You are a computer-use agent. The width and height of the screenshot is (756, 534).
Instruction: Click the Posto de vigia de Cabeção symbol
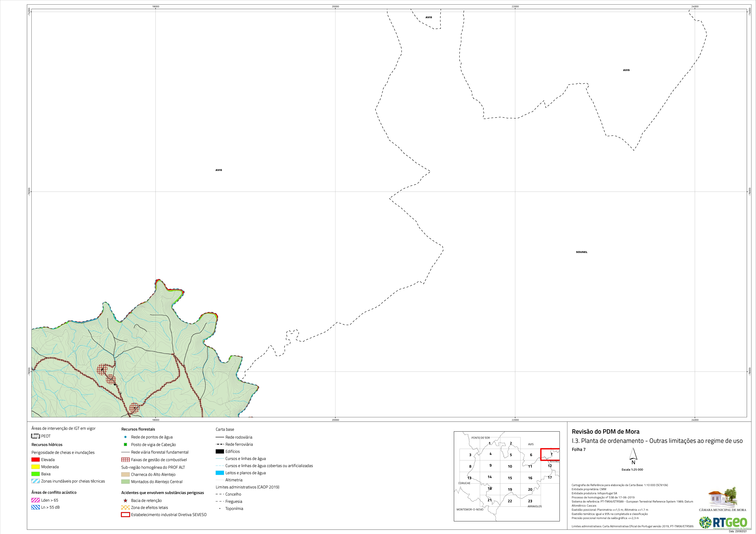coord(125,444)
